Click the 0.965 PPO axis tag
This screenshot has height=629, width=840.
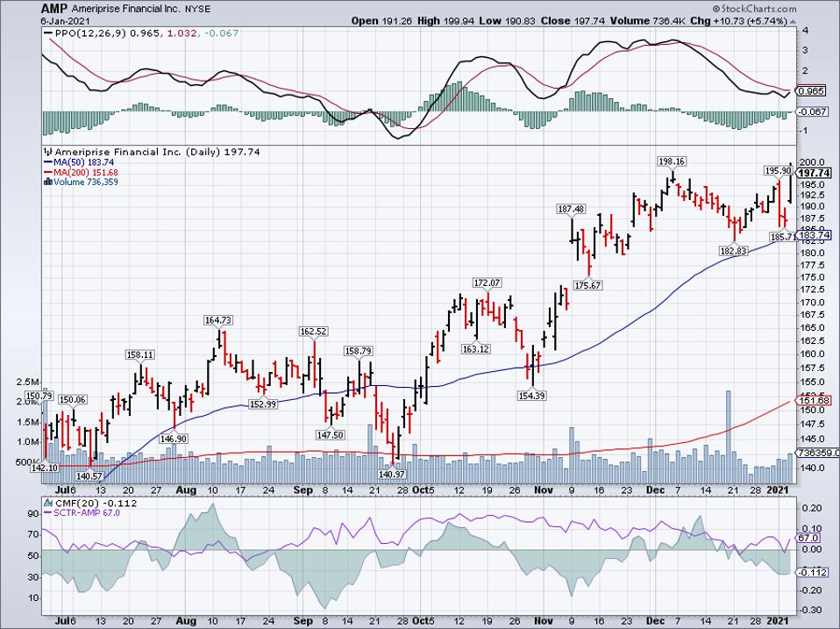(812, 91)
